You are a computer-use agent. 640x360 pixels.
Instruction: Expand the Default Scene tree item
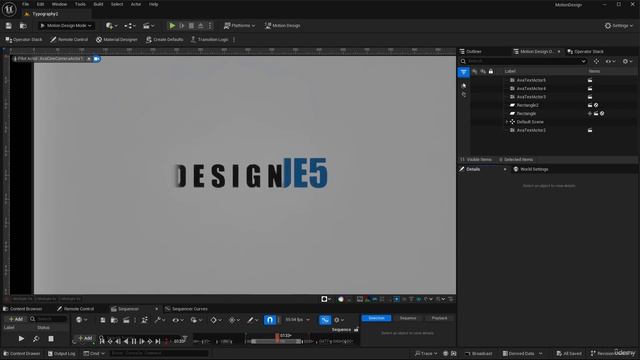507,122
